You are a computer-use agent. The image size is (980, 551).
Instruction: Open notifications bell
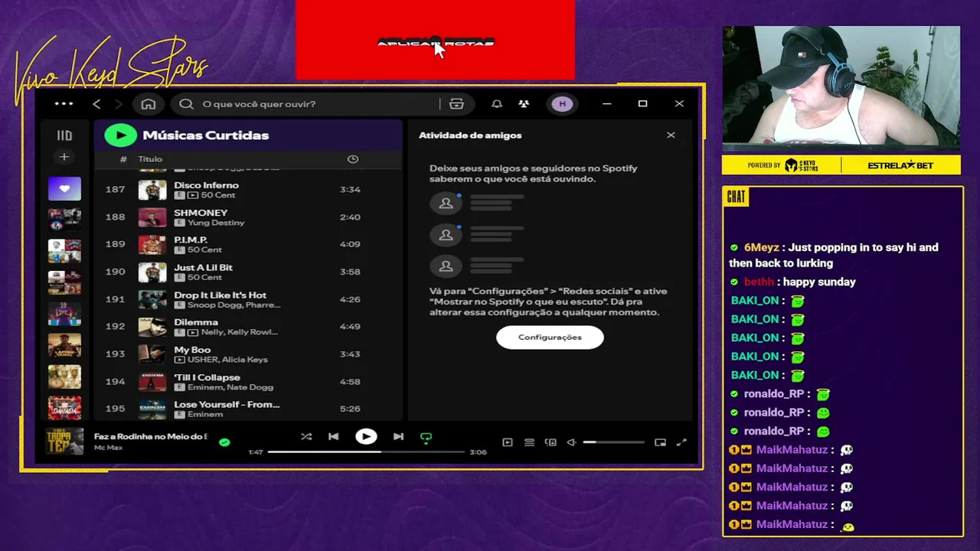(x=496, y=104)
